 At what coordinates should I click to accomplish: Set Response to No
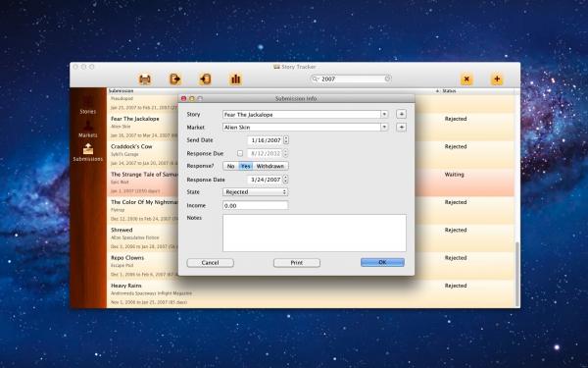[x=230, y=166]
